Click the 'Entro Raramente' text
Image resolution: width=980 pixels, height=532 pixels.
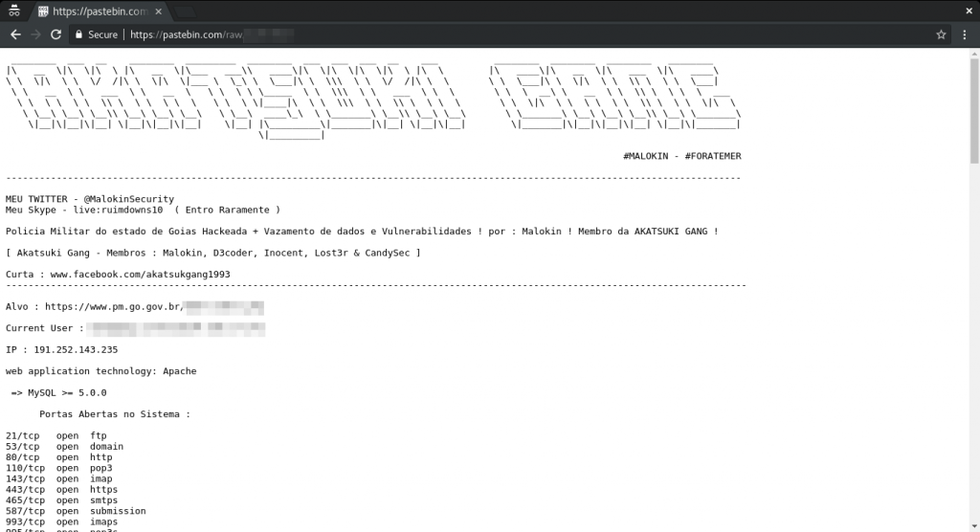pyautogui.click(x=227, y=211)
